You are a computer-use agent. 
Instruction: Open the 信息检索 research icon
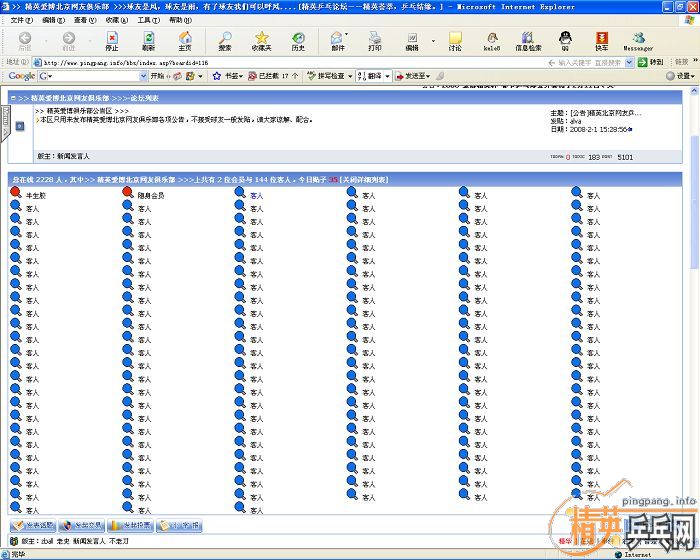pyautogui.click(x=528, y=42)
